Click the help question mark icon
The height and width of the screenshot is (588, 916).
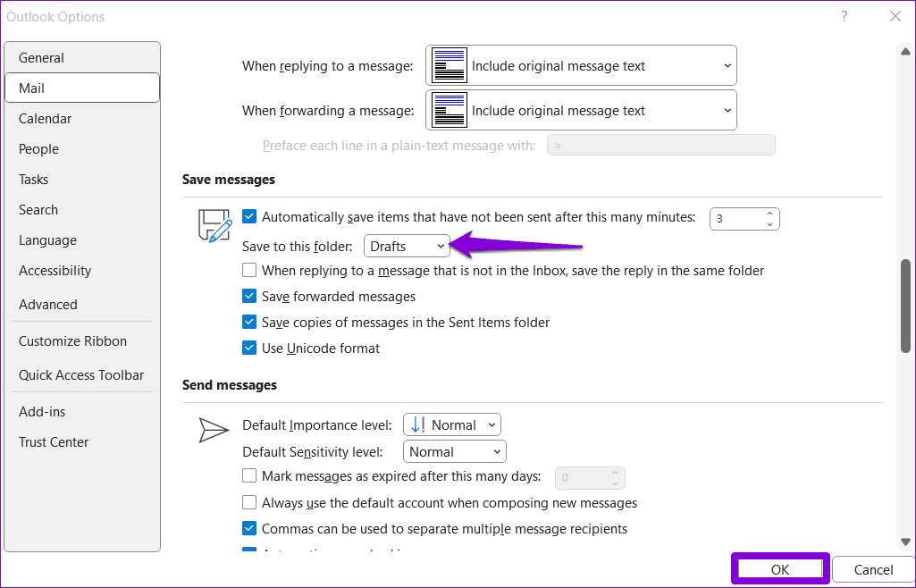[x=844, y=16]
